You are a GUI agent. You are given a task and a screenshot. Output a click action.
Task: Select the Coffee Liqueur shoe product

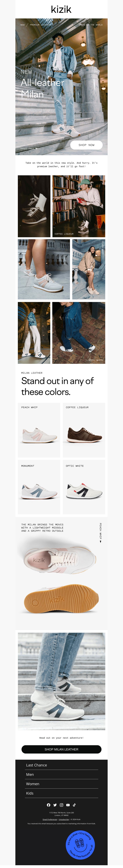coord(84,430)
